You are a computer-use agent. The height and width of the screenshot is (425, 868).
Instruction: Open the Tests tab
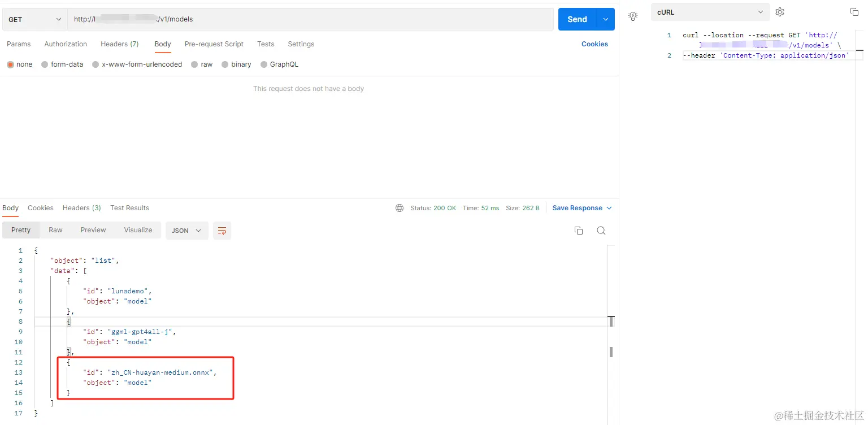(266, 44)
